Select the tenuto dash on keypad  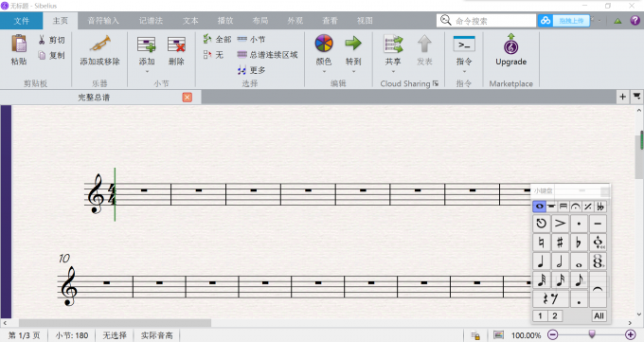(x=598, y=224)
